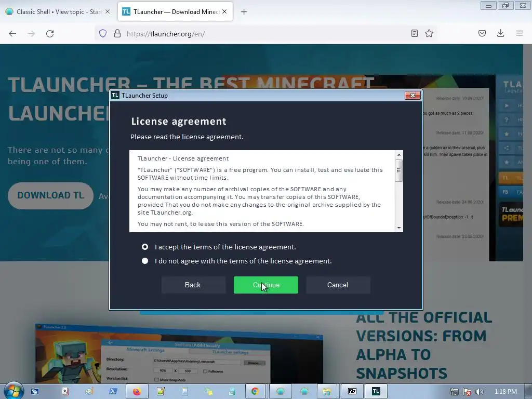Screen dimensions: 532x399
Task: Open tracking protection shield icon
Action: tap(103, 33)
